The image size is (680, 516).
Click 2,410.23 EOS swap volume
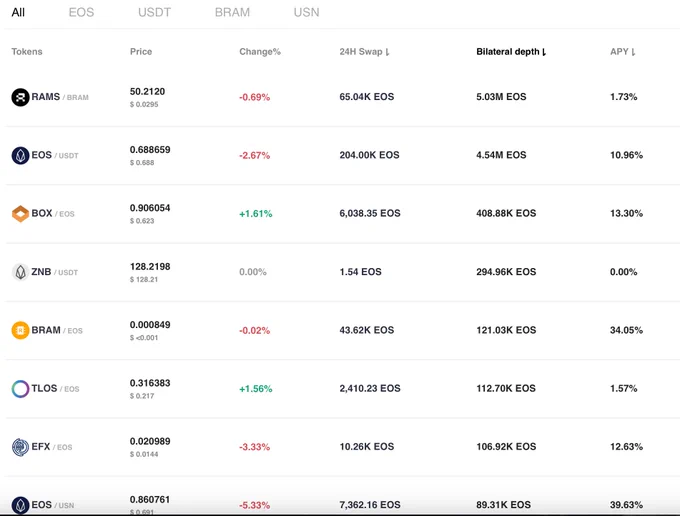coord(370,388)
